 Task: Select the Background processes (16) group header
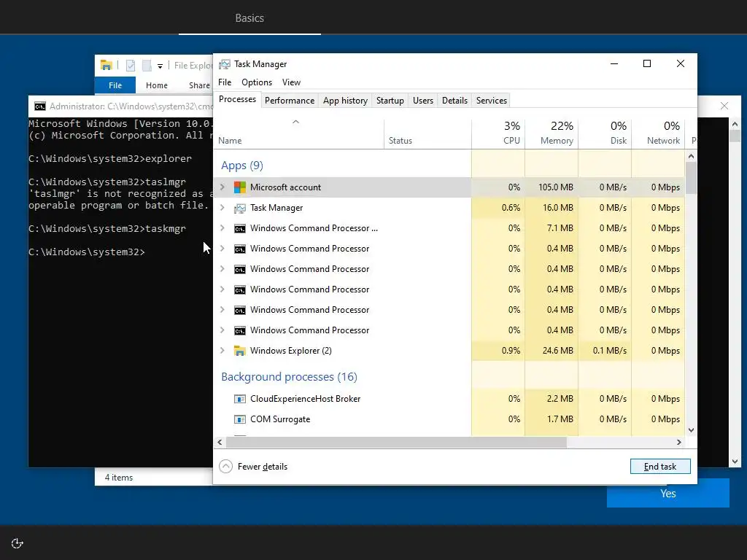coord(289,377)
